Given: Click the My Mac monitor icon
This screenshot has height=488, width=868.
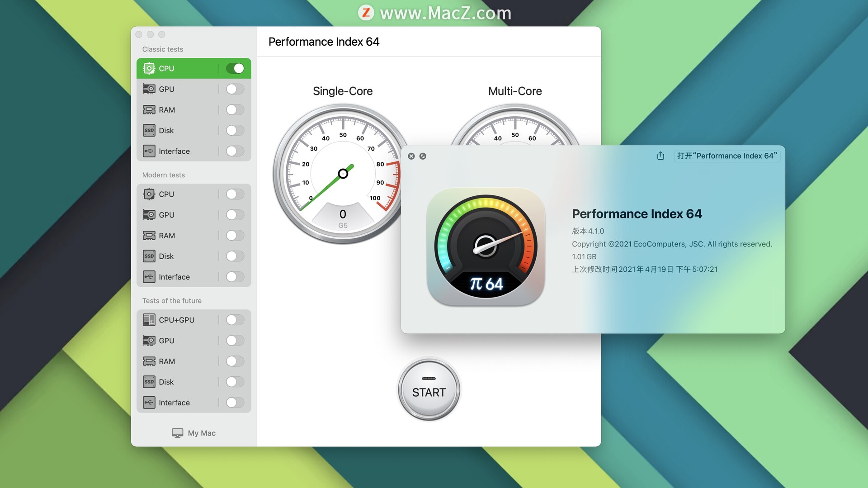Looking at the screenshot, I should 177,433.
